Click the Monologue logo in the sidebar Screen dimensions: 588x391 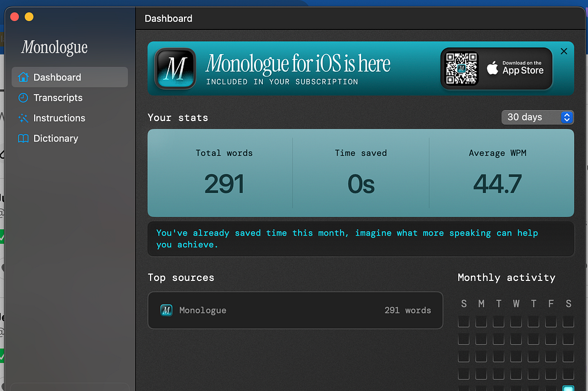tap(54, 48)
